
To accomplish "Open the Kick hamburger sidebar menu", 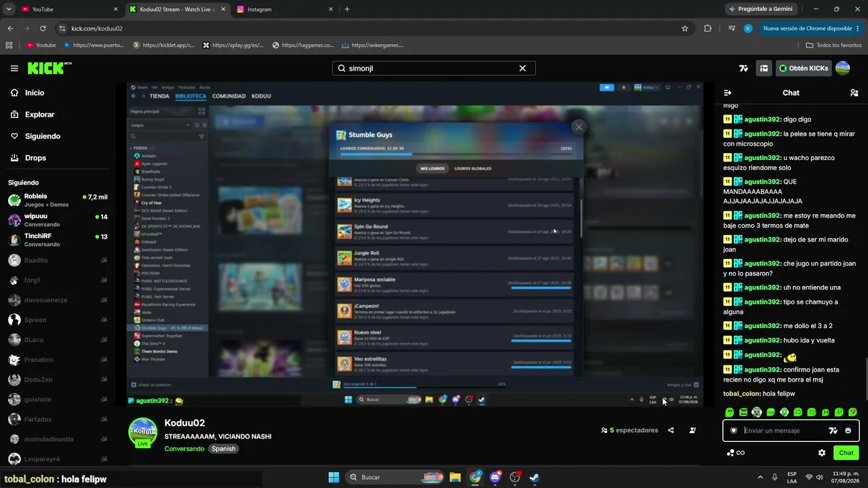I will (14, 68).
